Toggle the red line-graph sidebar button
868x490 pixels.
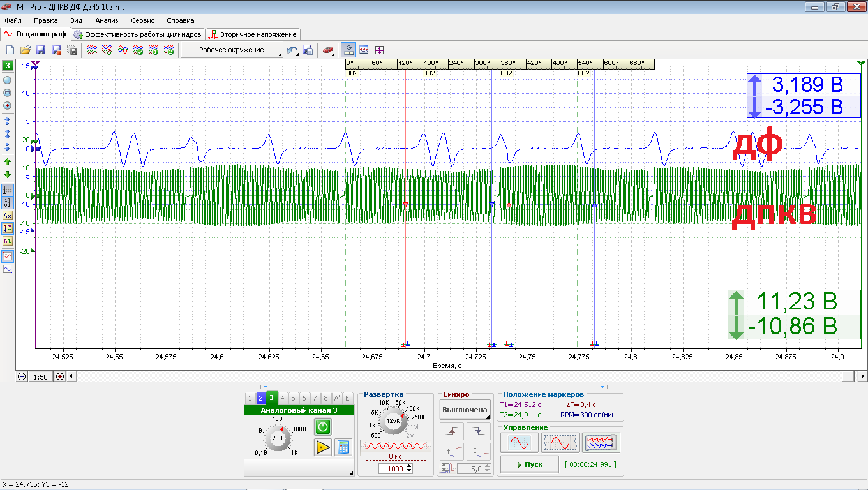(8, 256)
